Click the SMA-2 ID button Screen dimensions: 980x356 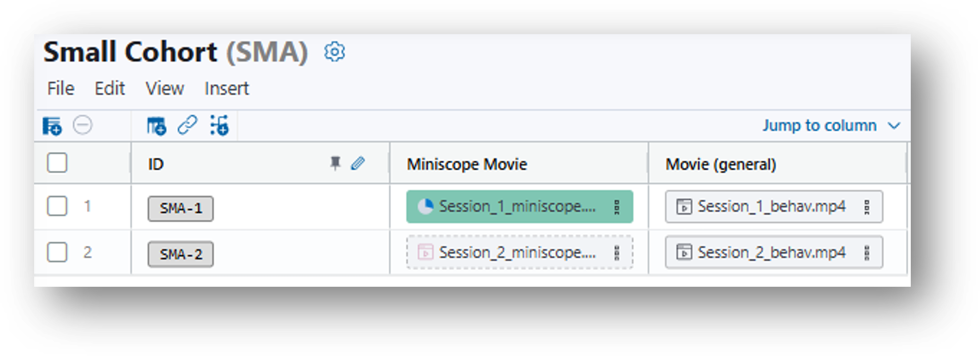pos(181,254)
